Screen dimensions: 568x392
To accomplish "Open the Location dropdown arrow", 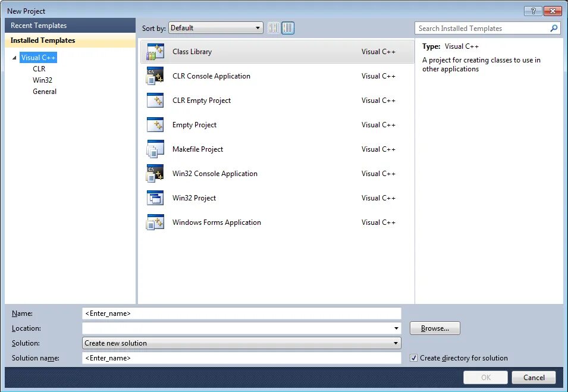I will (x=396, y=328).
